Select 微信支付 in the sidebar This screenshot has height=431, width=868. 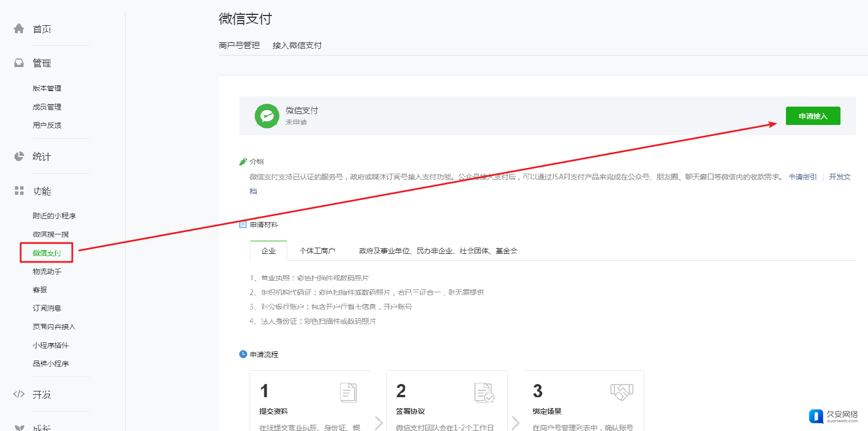pos(46,253)
